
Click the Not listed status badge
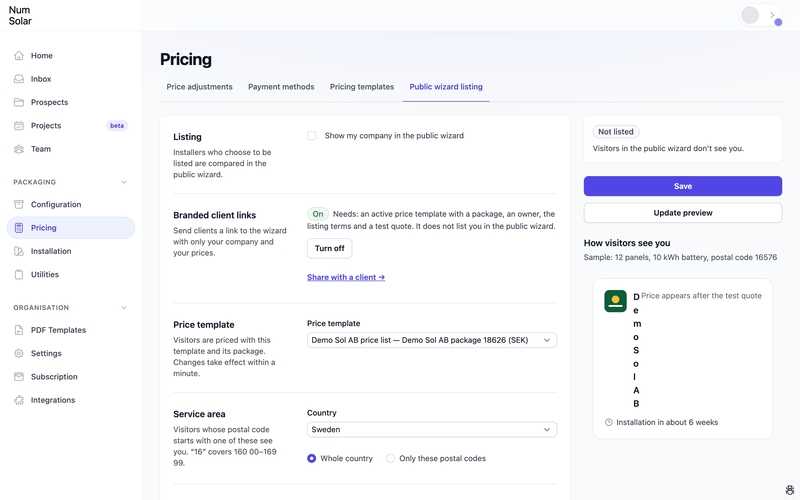(x=616, y=132)
